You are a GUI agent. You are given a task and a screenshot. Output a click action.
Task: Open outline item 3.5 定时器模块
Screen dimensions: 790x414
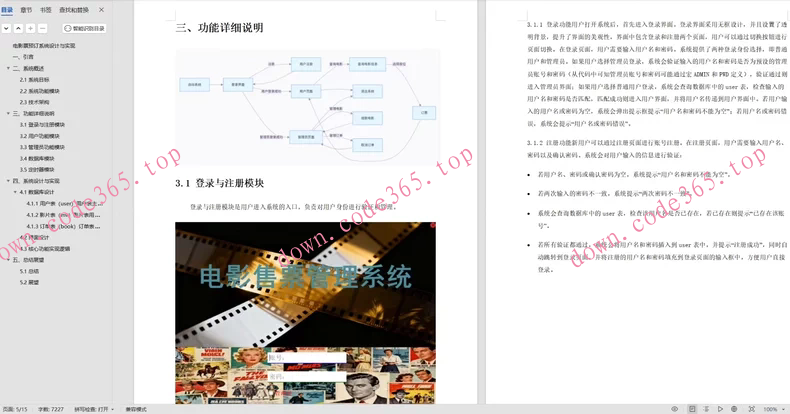click(37, 170)
